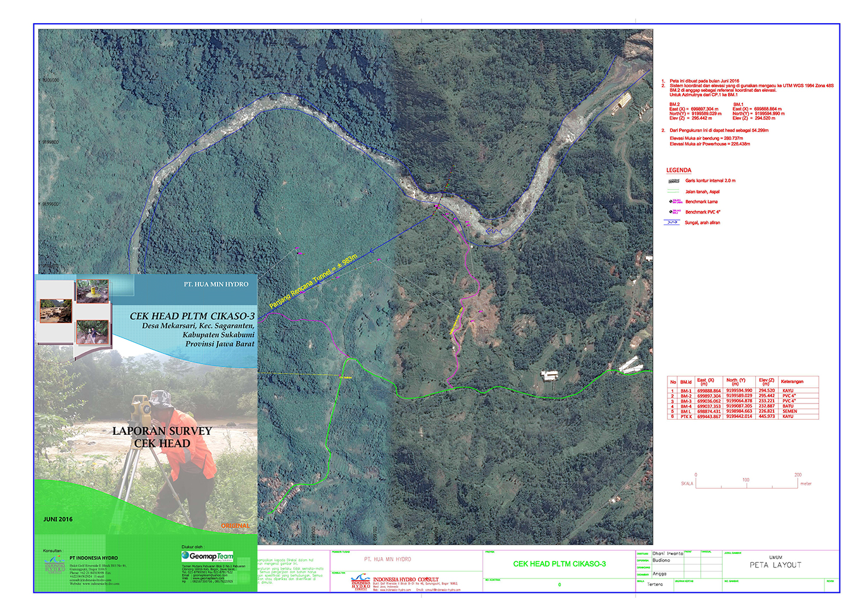The image size is (866, 616).
Task: Click the yellow tunnel length label on map
Action: (313, 281)
